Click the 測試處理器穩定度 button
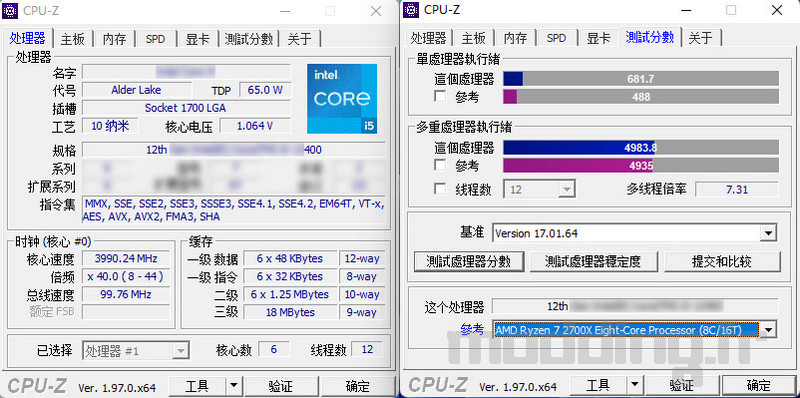 593,262
